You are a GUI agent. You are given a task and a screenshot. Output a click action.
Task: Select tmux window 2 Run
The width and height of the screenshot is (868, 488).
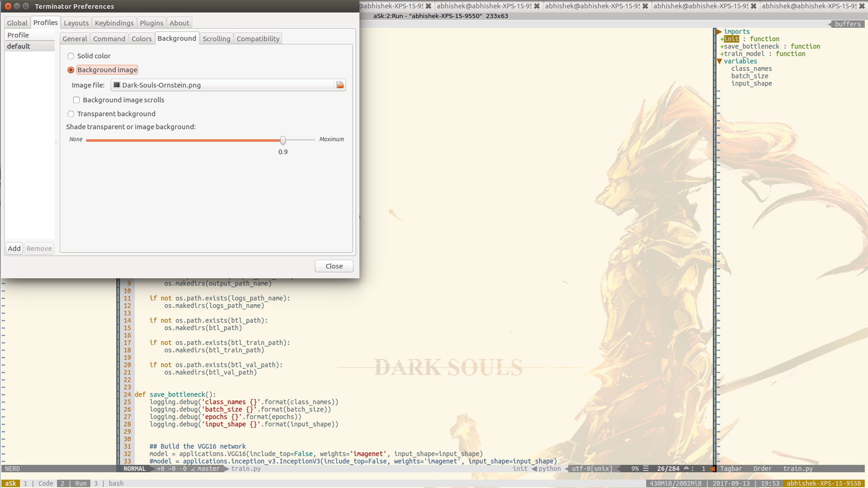tap(73, 483)
